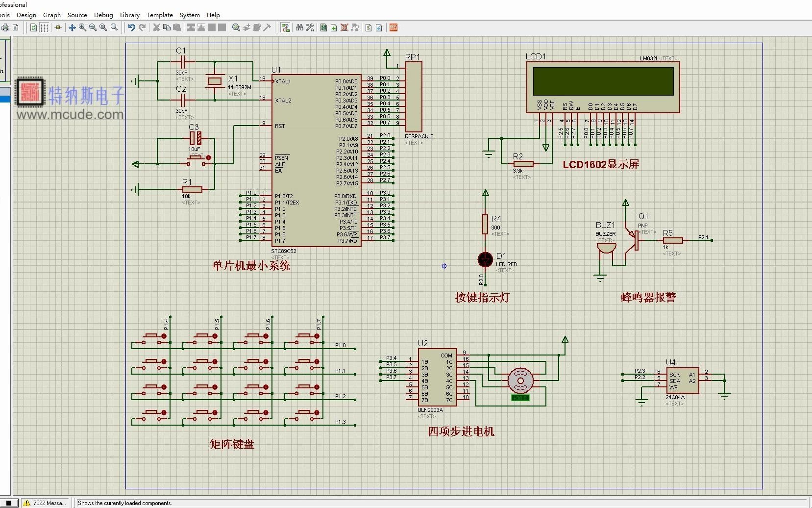The width and height of the screenshot is (812, 508).
Task: Click the redraw display icon
Action: tap(33, 28)
